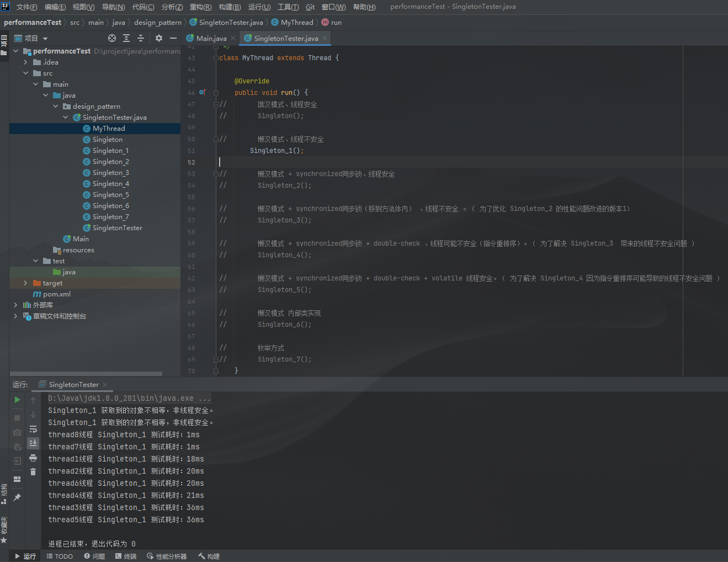Select Singleton_5 class in project tree
The image size is (728, 562).
110,195
